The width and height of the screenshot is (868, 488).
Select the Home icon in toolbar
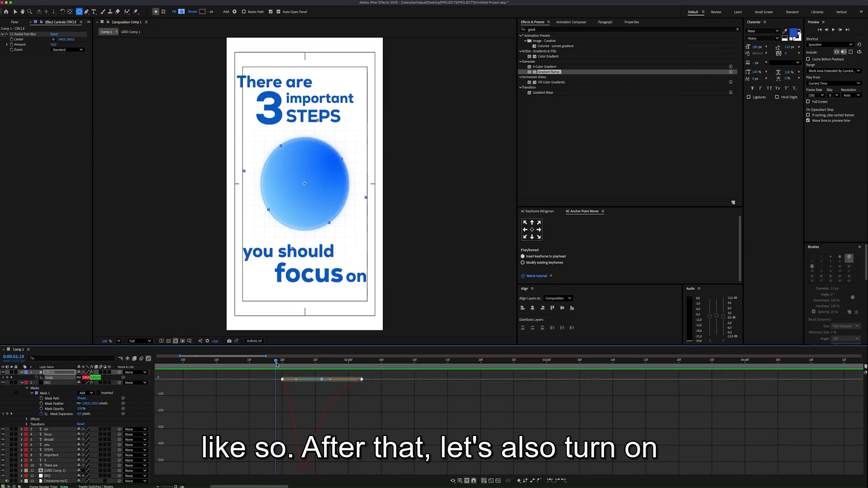coord(6,12)
